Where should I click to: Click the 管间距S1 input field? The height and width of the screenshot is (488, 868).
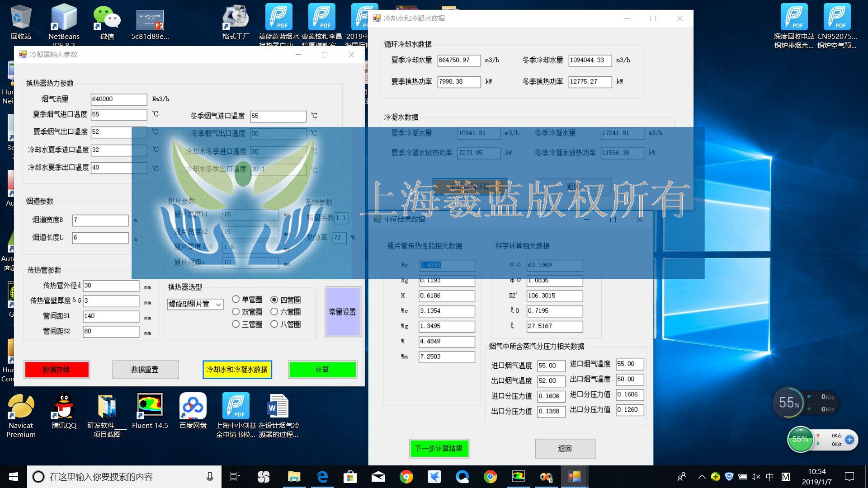(111, 316)
